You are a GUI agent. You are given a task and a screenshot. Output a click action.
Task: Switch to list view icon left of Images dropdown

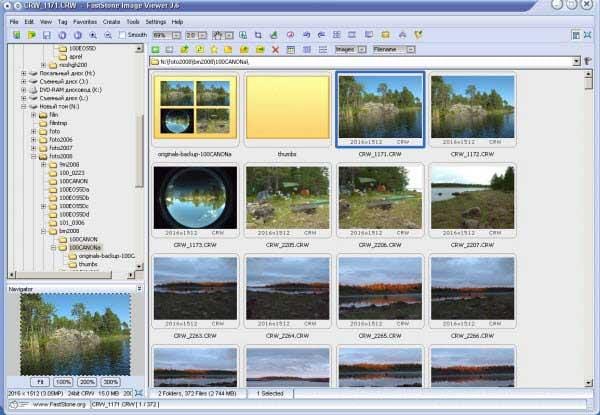coord(323,50)
